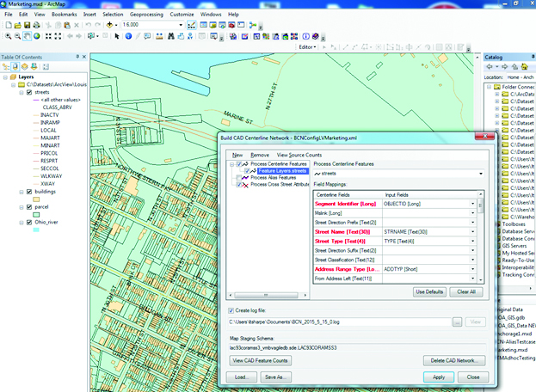
Task: Open Street Type TYPE dropdown
Action: 473,242
